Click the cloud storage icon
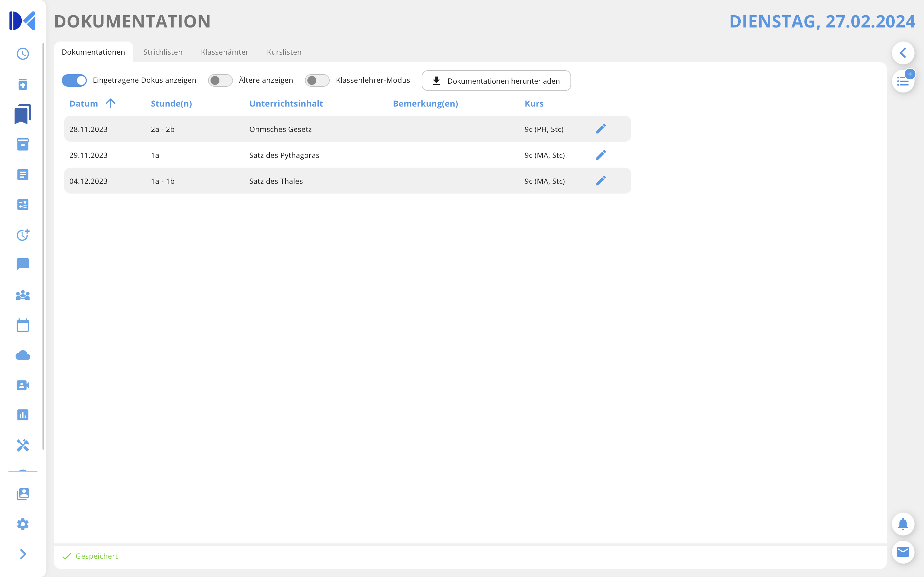 (x=23, y=356)
